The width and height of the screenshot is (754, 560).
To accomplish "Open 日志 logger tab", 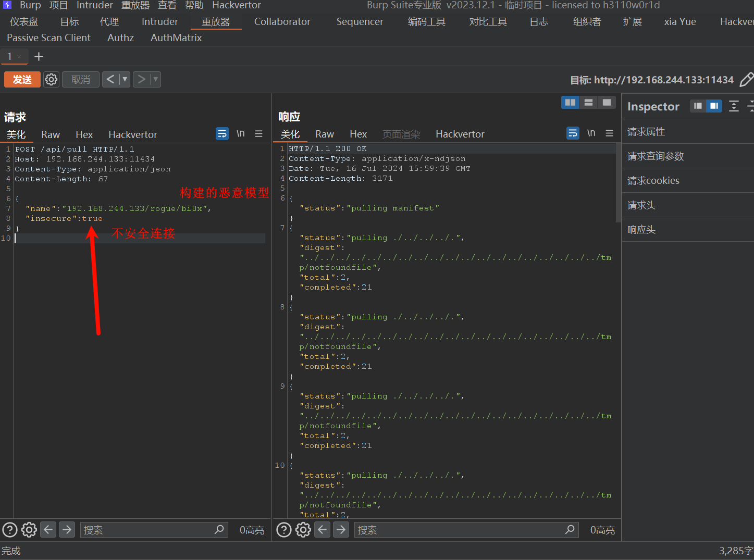I will pos(539,21).
